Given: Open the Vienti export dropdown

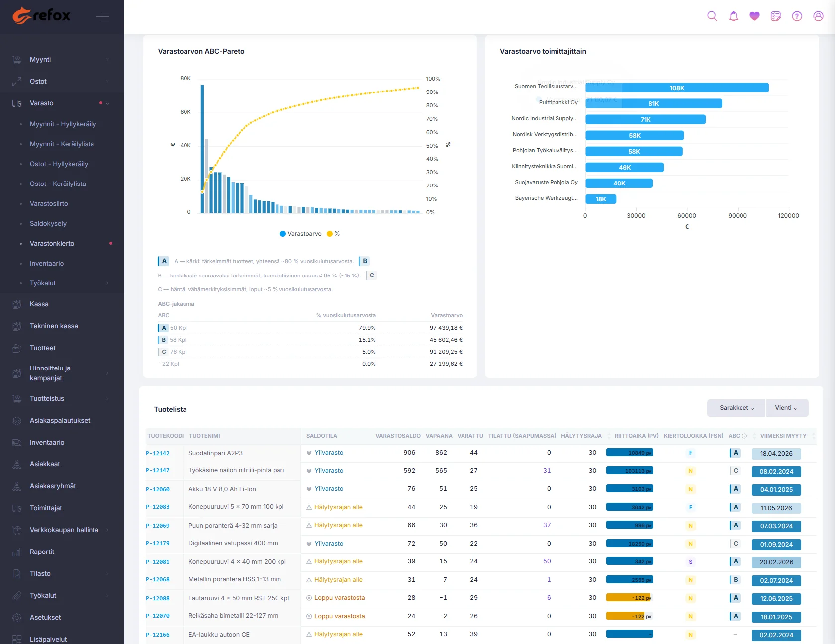Looking at the screenshot, I should (x=787, y=408).
